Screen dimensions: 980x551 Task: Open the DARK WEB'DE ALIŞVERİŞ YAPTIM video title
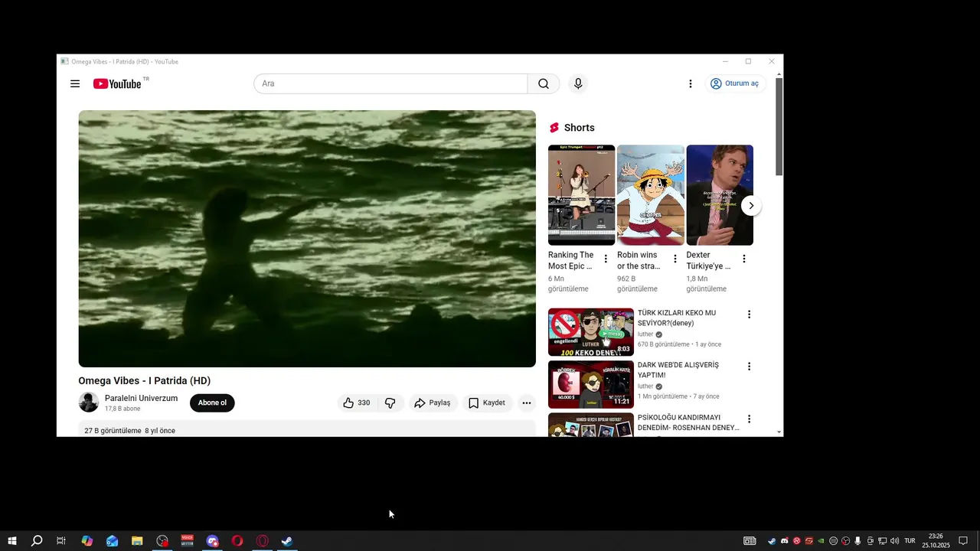tap(678, 370)
